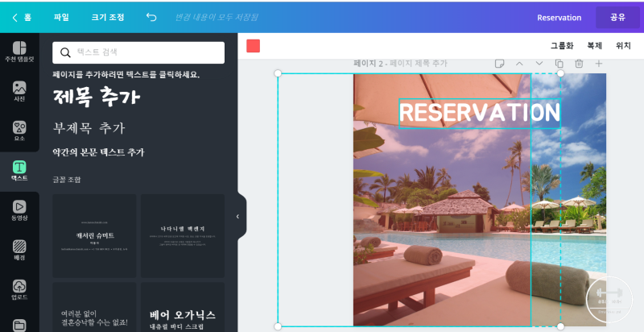Open the Photos sidebar panel
This screenshot has height=332, width=644.
tap(19, 91)
